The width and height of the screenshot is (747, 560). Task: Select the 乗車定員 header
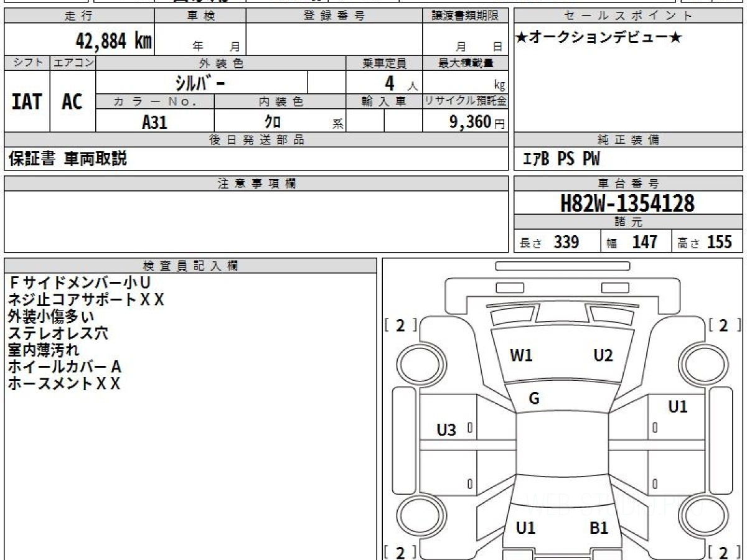(x=384, y=63)
